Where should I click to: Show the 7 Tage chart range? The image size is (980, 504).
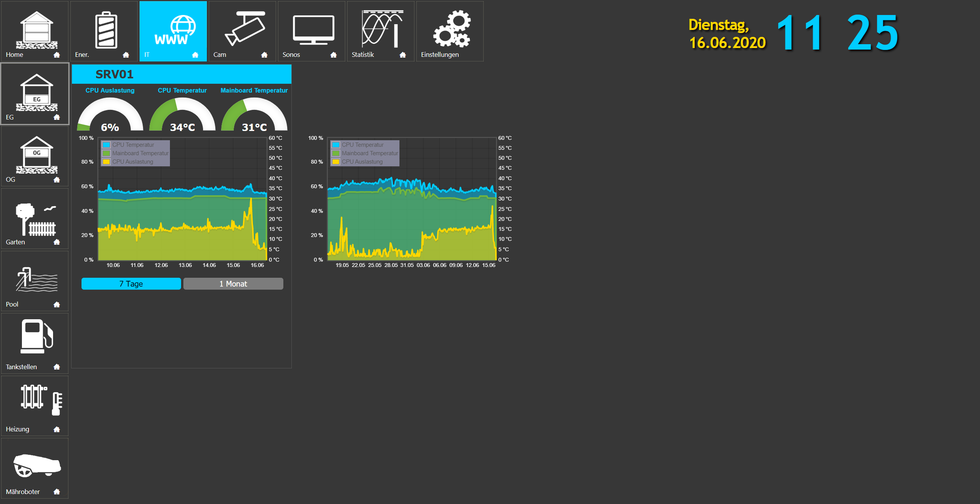click(x=131, y=284)
